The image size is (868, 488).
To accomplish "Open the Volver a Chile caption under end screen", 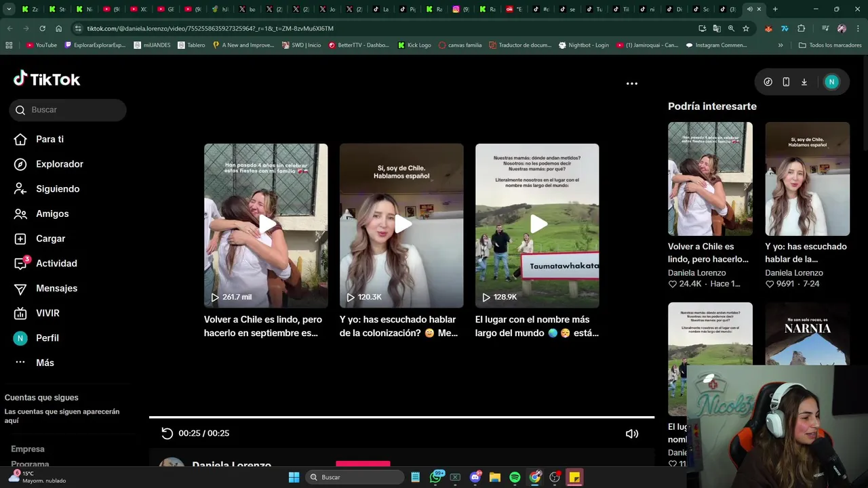I will pos(263,326).
